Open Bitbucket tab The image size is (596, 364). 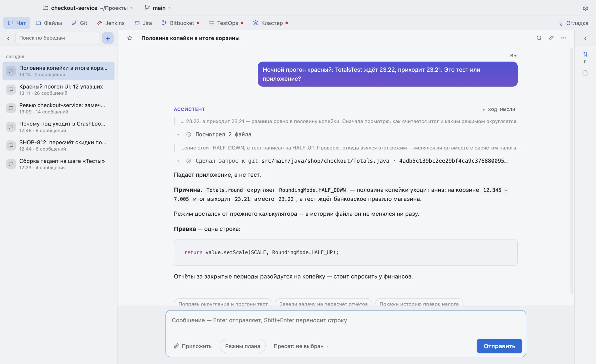pos(180,23)
